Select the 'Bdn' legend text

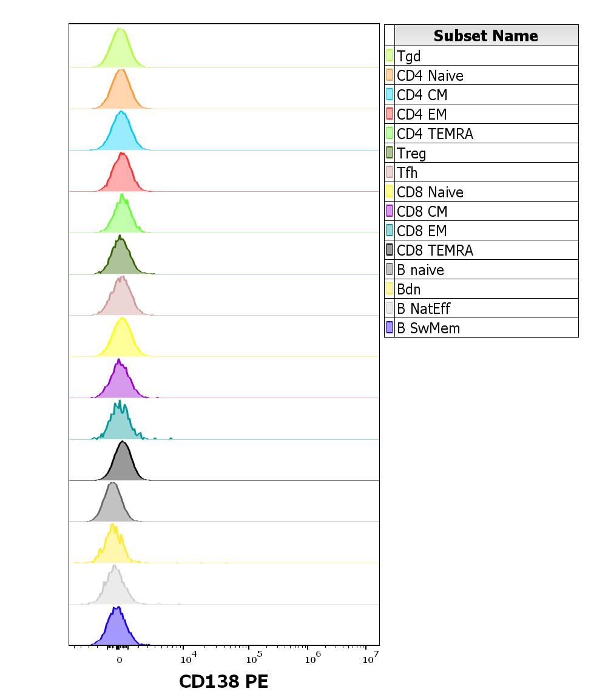coord(408,289)
